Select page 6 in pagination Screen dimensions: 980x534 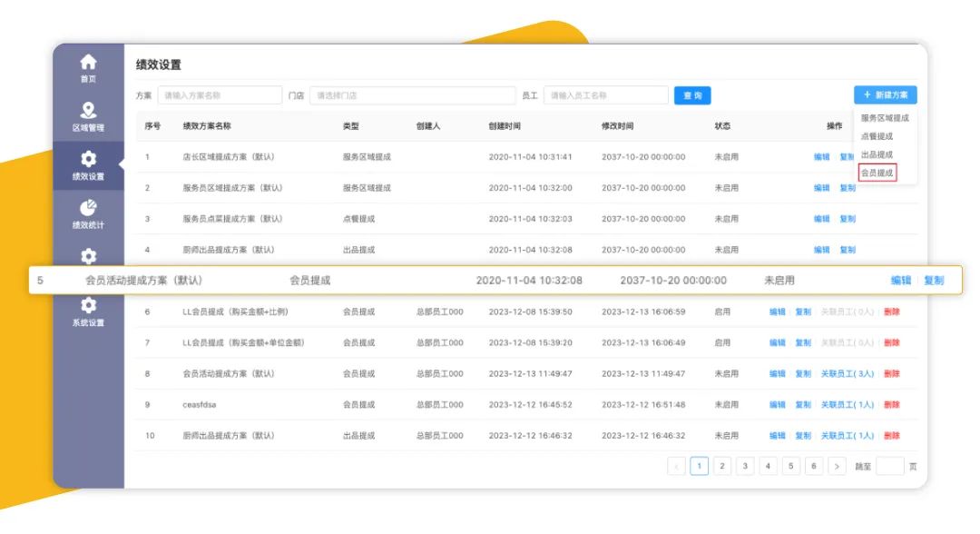coord(814,466)
